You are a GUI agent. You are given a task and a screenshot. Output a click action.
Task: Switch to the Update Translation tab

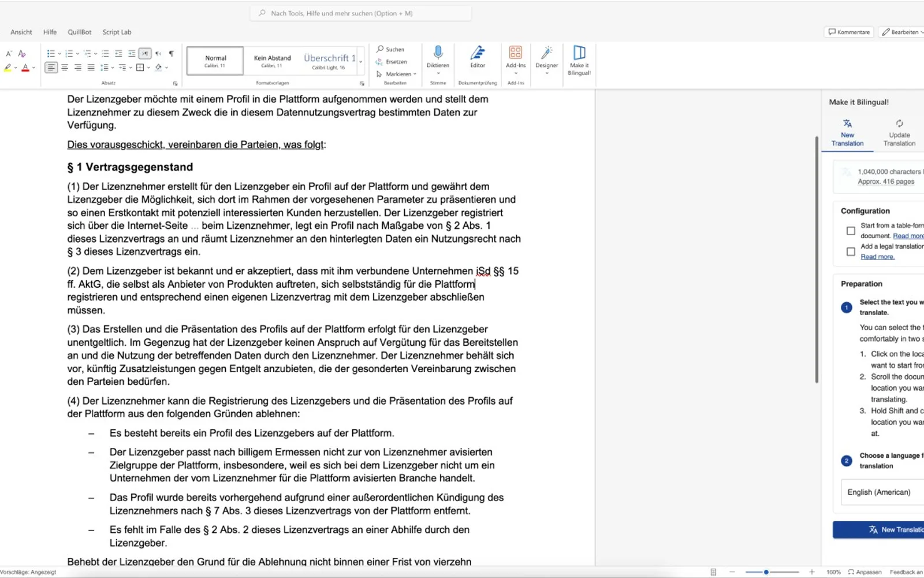(x=899, y=134)
